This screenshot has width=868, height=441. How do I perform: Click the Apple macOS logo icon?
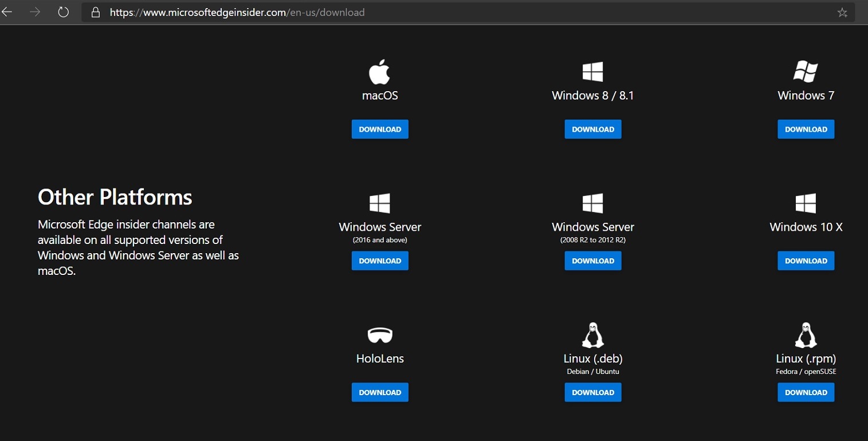tap(379, 73)
